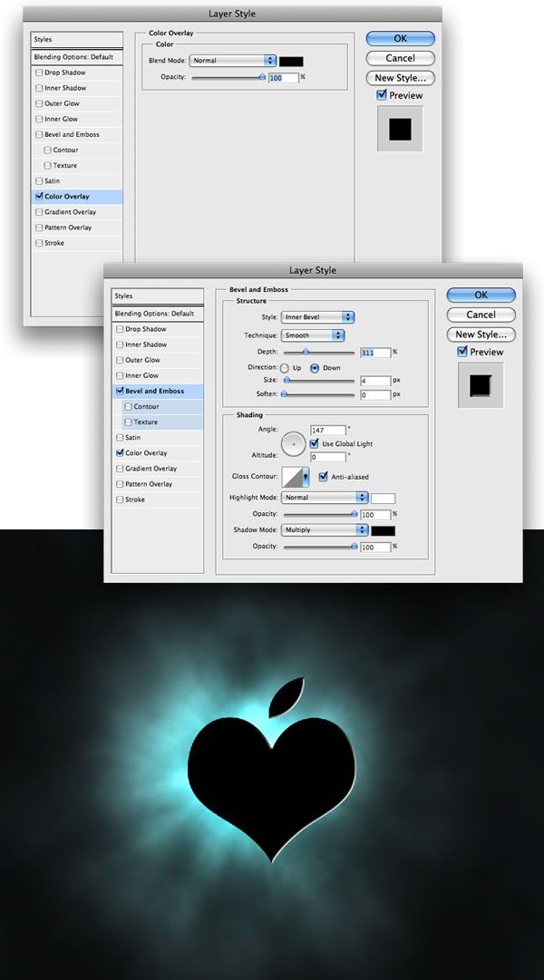The width and height of the screenshot is (544, 980).
Task: Click the Size slider handle
Action: click(287, 379)
